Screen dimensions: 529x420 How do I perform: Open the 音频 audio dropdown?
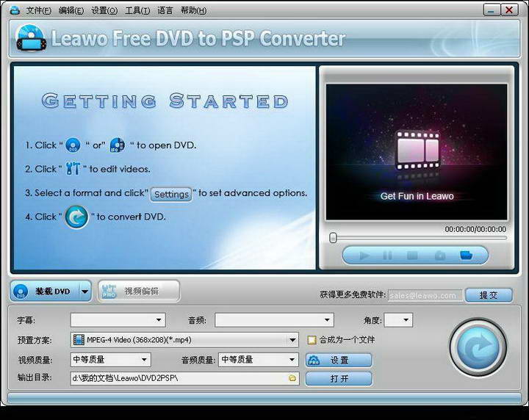coord(274,320)
